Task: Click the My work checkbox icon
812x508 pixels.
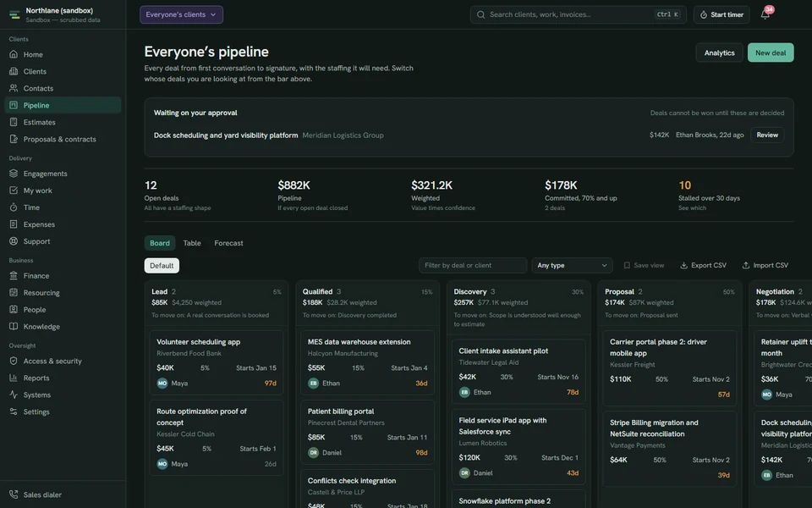Action: pos(14,190)
